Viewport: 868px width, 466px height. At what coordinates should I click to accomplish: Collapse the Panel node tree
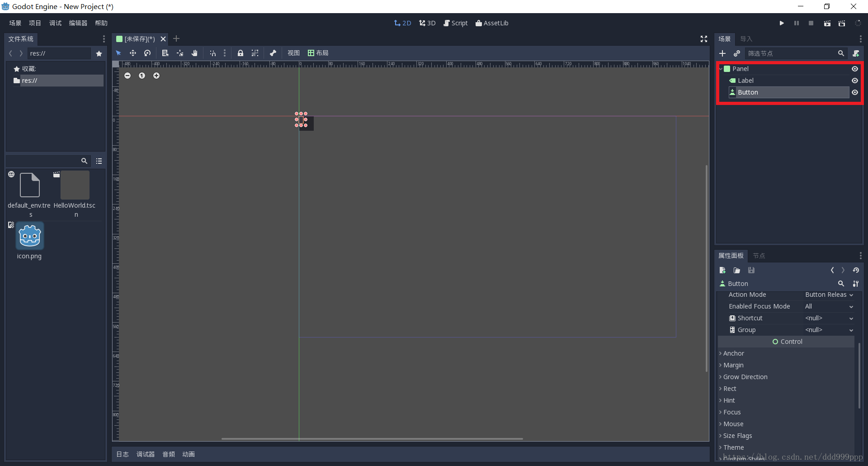point(721,69)
